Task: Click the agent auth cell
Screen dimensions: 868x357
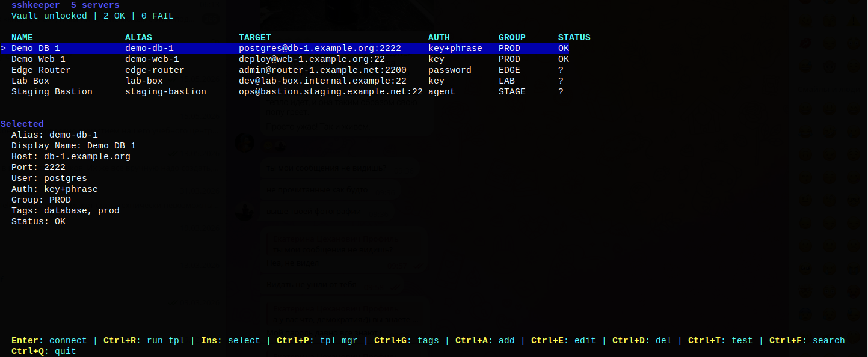Action: (442, 91)
